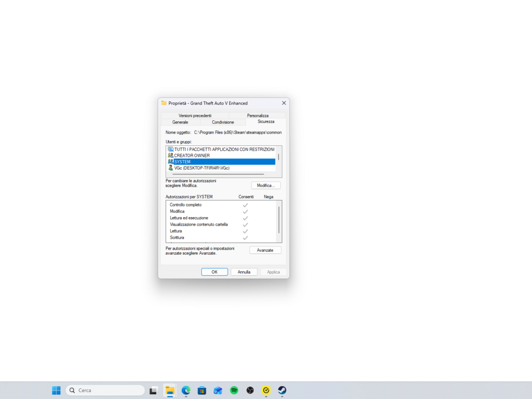Click the folder icon in dialog title bar
The image size is (532, 399).
[x=164, y=103]
